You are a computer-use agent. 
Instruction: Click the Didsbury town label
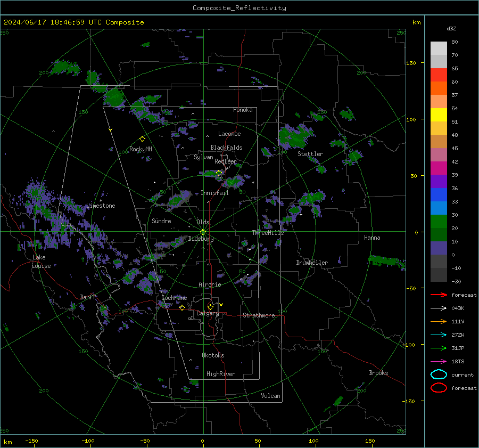[x=201, y=239]
